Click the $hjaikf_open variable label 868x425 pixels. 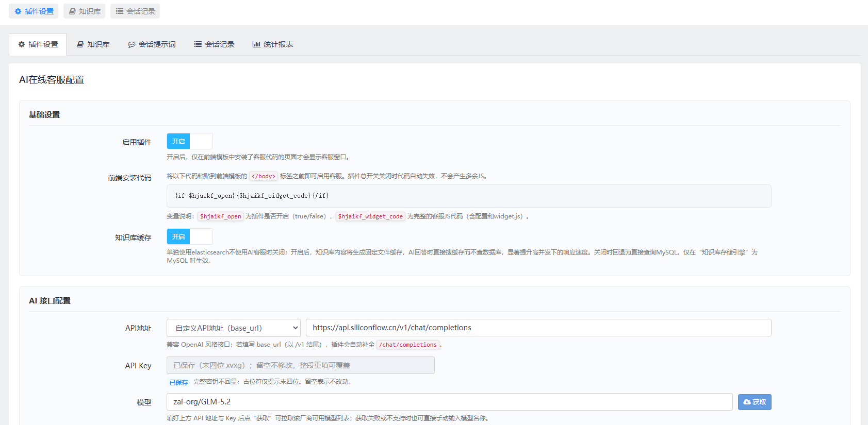(221, 216)
